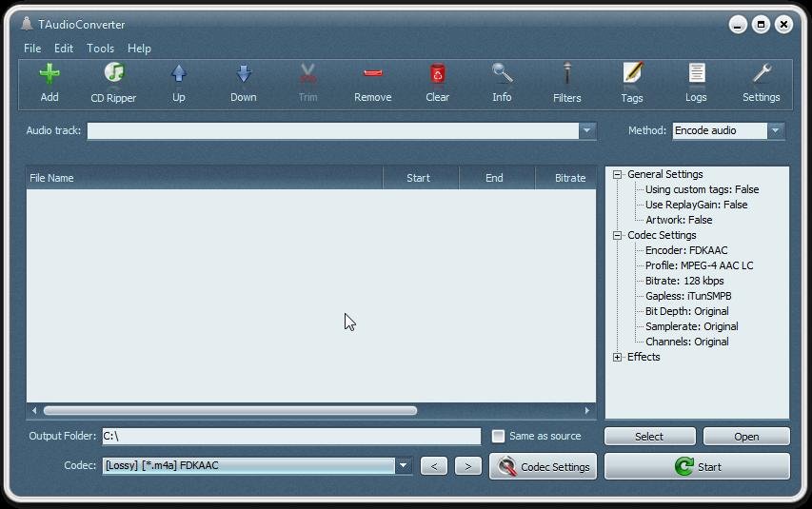Image resolution: width=812 pixels, height=509 pixels.
Task: Click the Open output folder button
Action: [x=746, y=437]
